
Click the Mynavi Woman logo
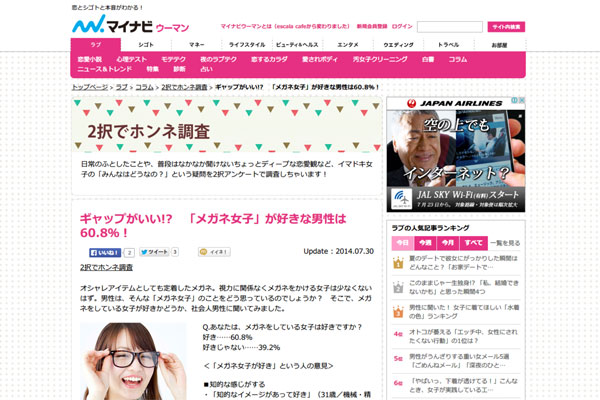click(x=130, y=24)
